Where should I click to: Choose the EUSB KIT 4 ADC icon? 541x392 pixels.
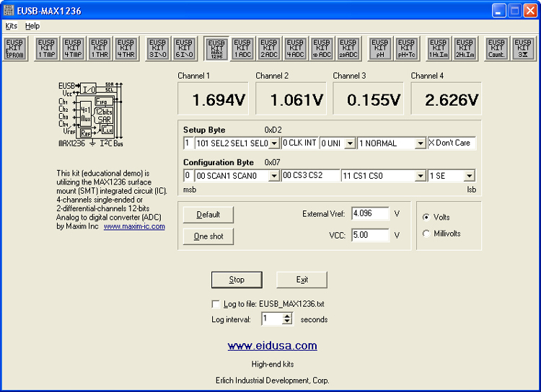point(296,48)
